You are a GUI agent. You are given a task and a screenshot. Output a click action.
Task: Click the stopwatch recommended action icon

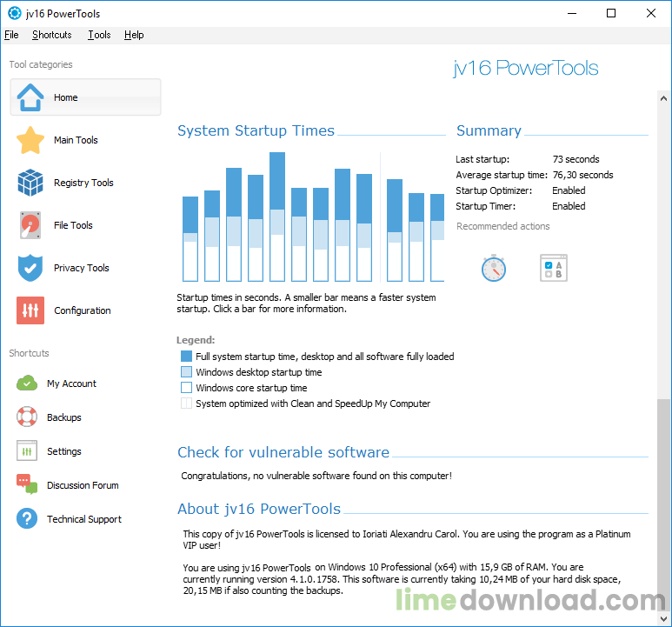tap(494, 269)
